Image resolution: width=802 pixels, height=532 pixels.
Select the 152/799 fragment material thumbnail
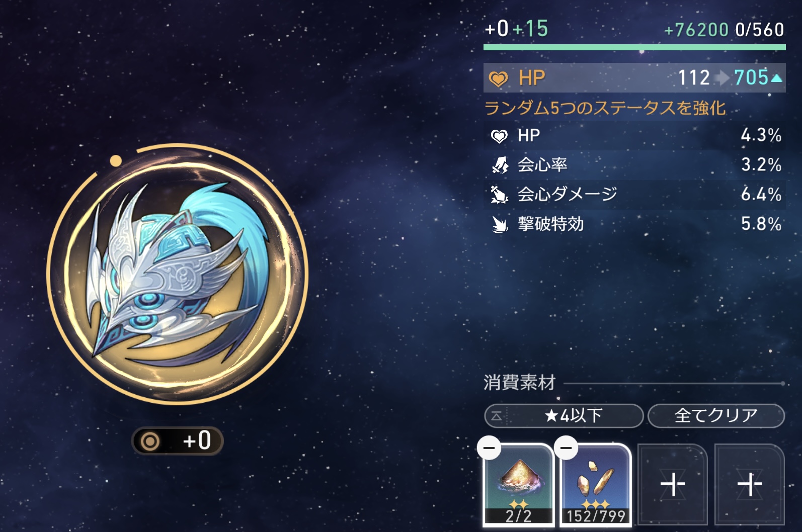[x=596, y=485]
